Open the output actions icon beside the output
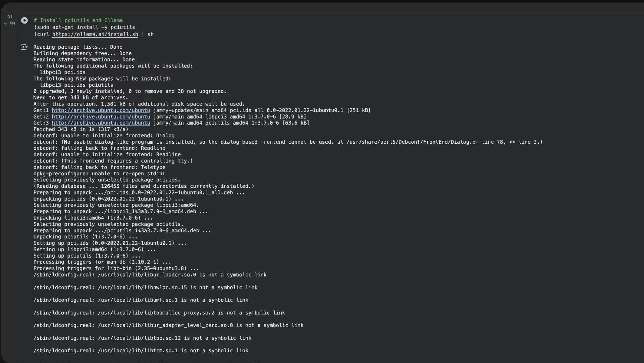This screenshot has height=363, width=644. click(x=24, y=47)
